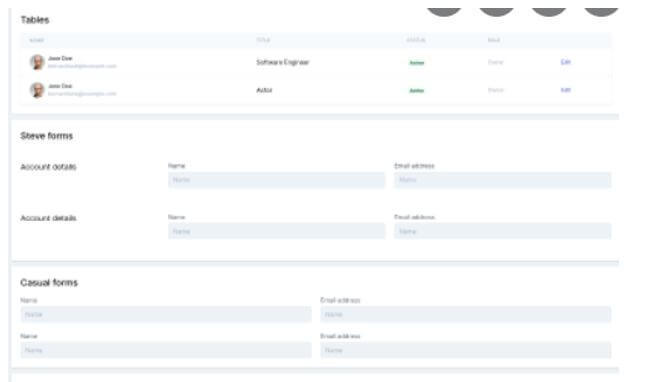
Task: Focus Name field in second Account details group
Action: (277, 231)
